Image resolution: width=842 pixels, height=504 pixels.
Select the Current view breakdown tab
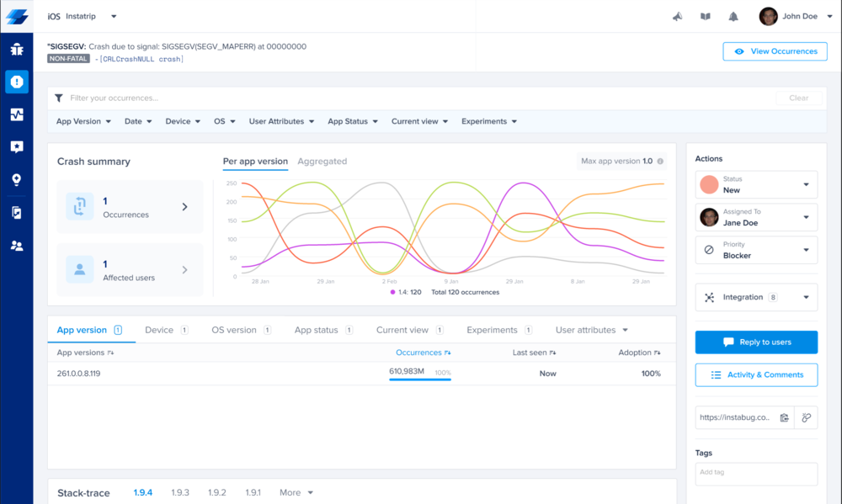[410, 330]
